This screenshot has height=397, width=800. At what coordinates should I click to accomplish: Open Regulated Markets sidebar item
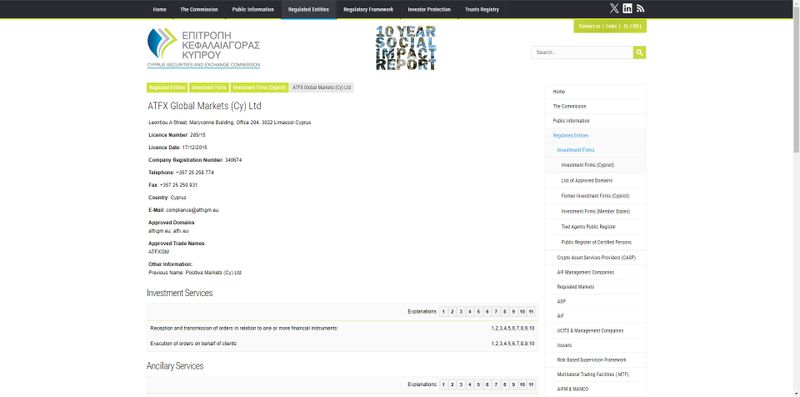coord(595,287)
